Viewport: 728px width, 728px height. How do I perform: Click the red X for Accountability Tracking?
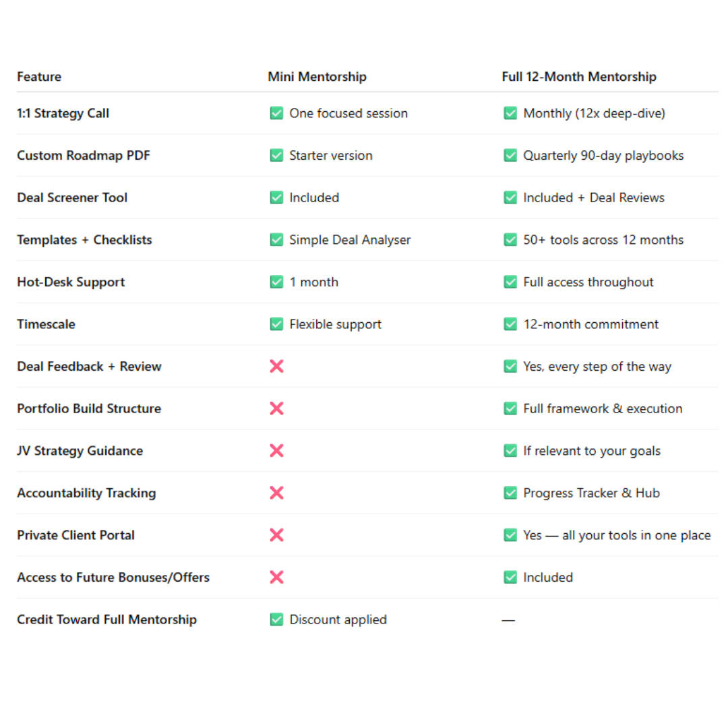[276, 493]
